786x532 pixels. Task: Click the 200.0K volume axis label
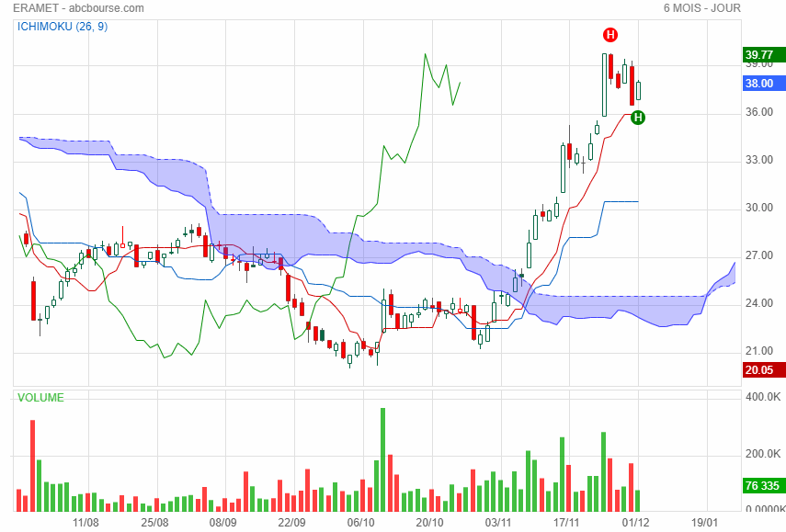point(763,454)
